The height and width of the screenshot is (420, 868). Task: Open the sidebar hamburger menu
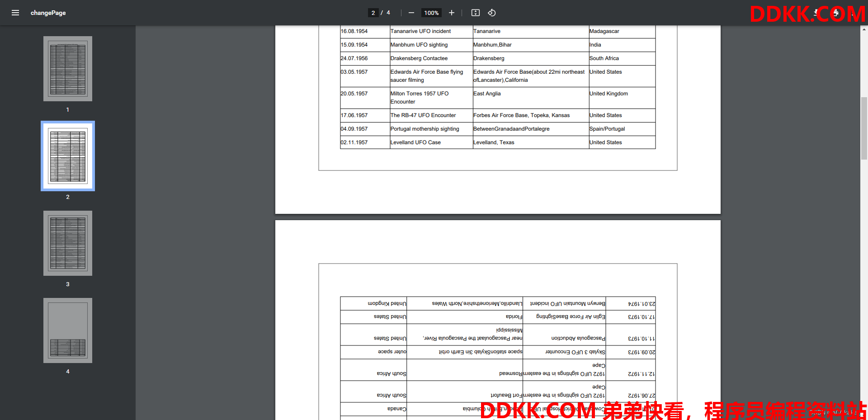point(15,13)
